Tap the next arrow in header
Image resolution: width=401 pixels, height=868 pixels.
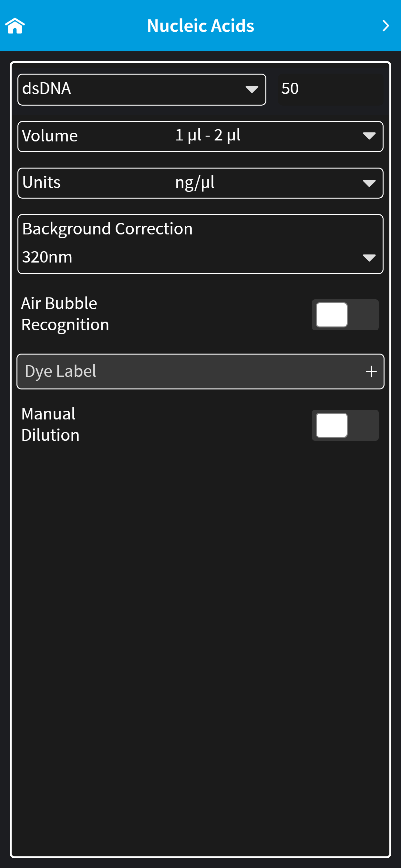(x=386, y=26)
